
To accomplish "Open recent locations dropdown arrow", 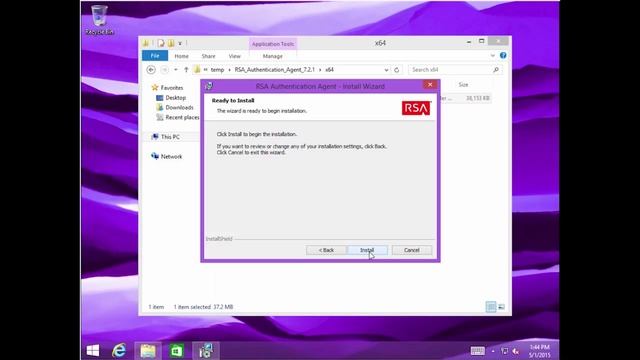I will 176,70.
